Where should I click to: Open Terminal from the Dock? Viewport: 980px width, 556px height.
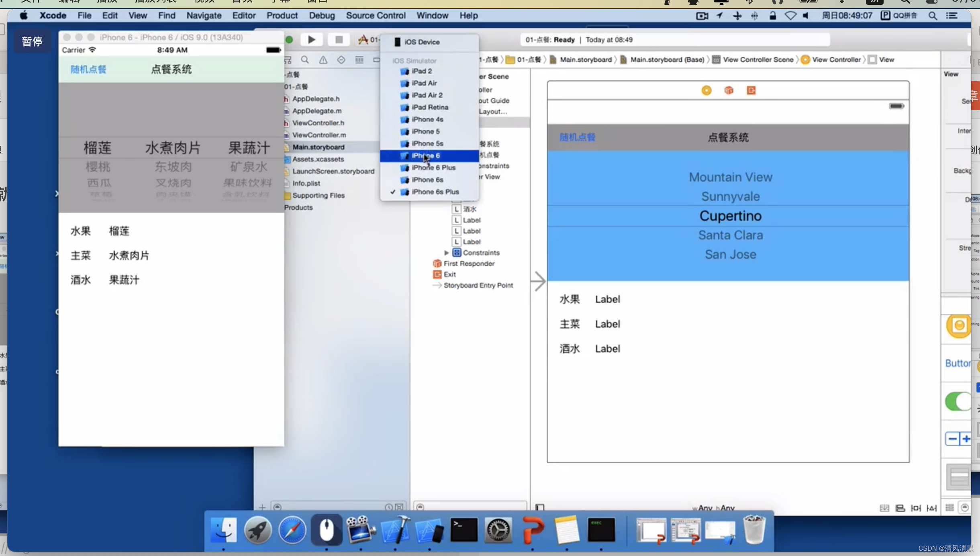point(464,530)
